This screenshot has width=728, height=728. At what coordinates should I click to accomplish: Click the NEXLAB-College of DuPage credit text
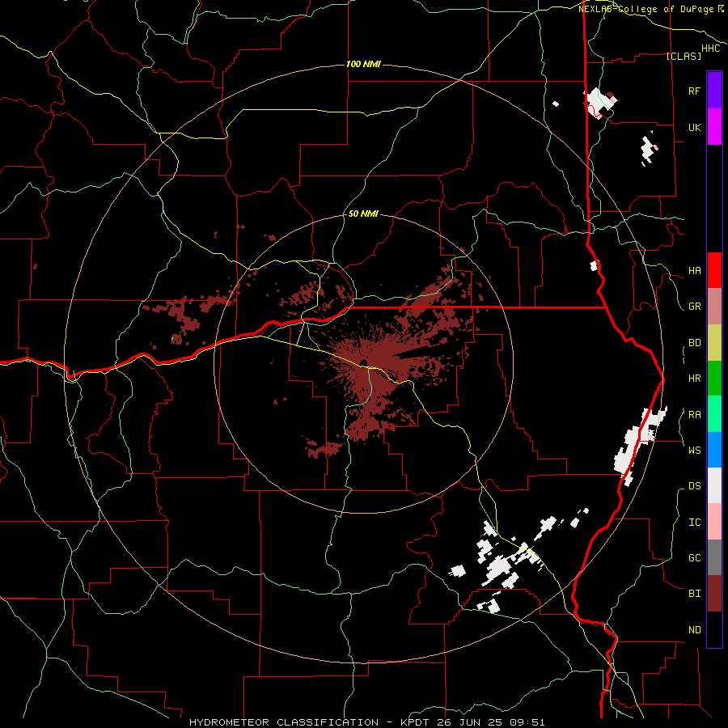(x=646, y=9)
